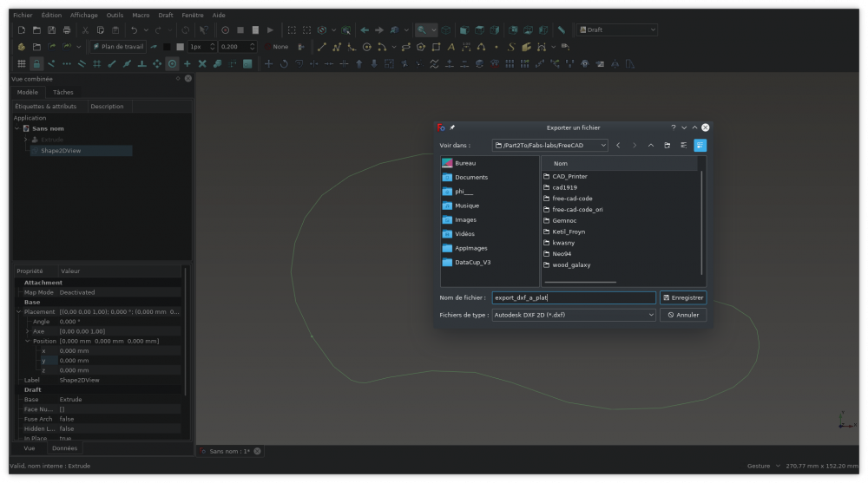Click the fit-all zoom magnifier icon

click(422, 29)
